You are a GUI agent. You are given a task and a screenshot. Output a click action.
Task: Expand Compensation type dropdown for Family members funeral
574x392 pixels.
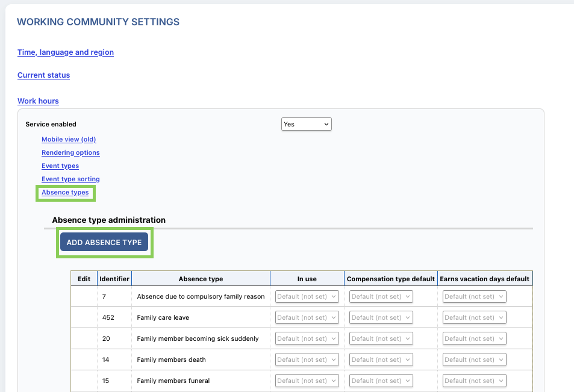pyautogui.click(x=381, y=381)
